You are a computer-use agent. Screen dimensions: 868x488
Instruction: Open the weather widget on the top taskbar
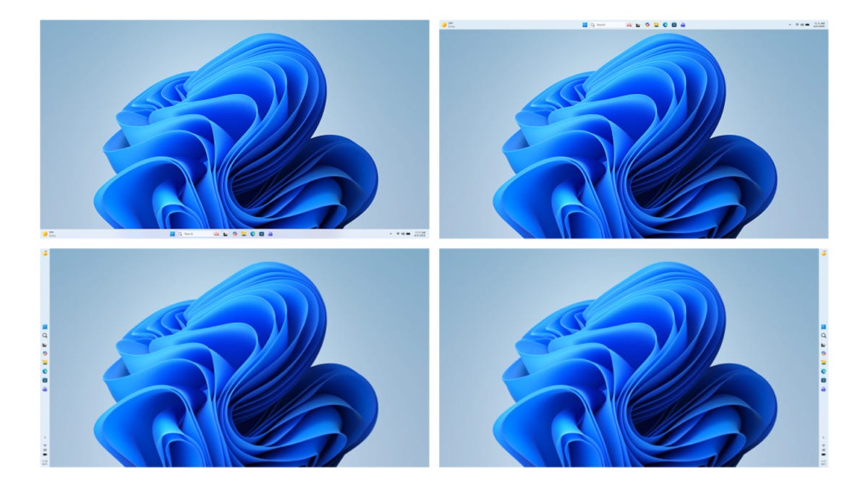pyautogui.click(x=451, y=24)
